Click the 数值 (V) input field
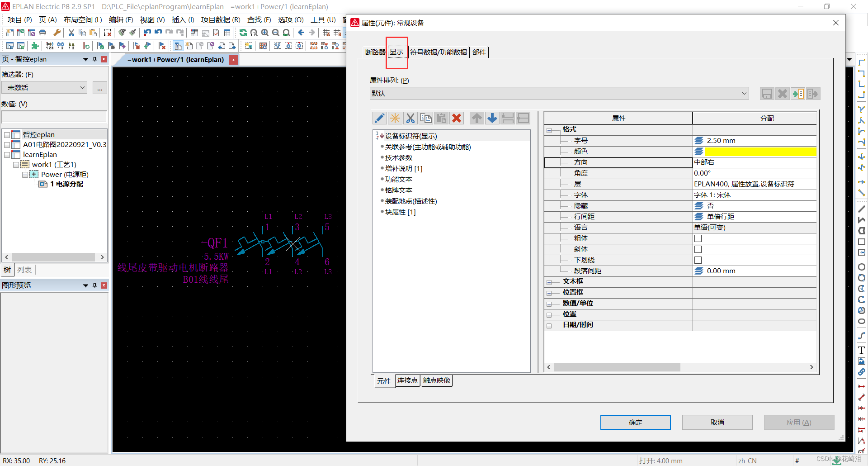Viewport: 868px width, 466px height. coord(54,117)
